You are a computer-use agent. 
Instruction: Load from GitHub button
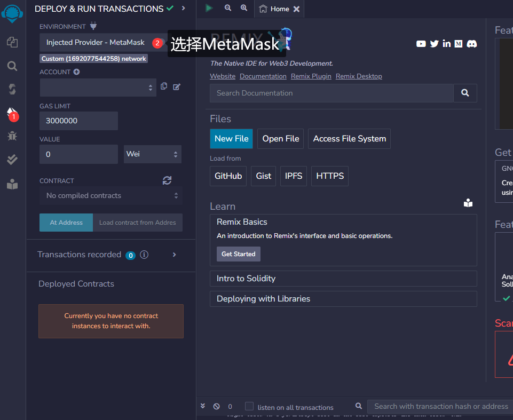pos(228,176)
